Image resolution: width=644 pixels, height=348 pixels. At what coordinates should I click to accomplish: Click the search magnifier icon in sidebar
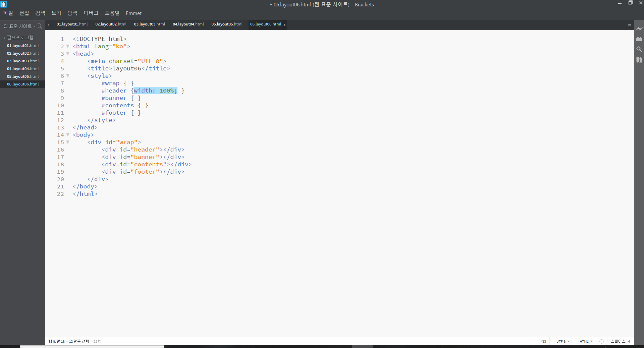pos(40,26)
